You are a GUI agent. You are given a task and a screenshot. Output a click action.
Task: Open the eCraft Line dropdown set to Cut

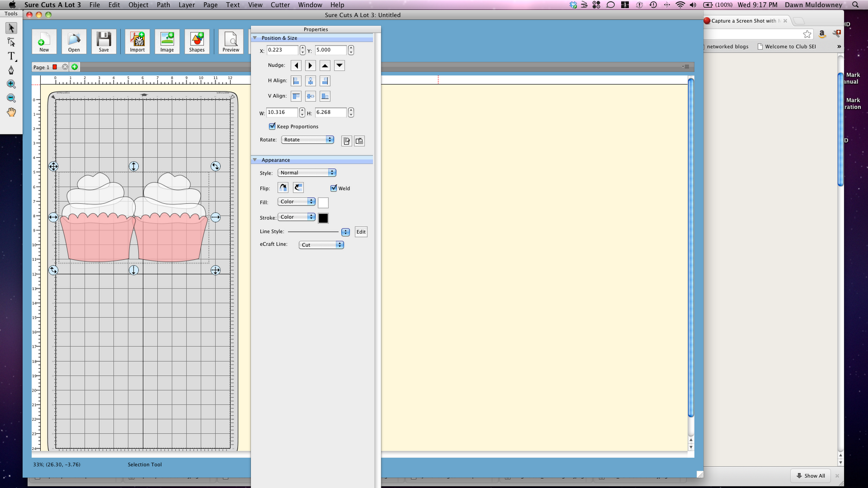coord(321,245)
